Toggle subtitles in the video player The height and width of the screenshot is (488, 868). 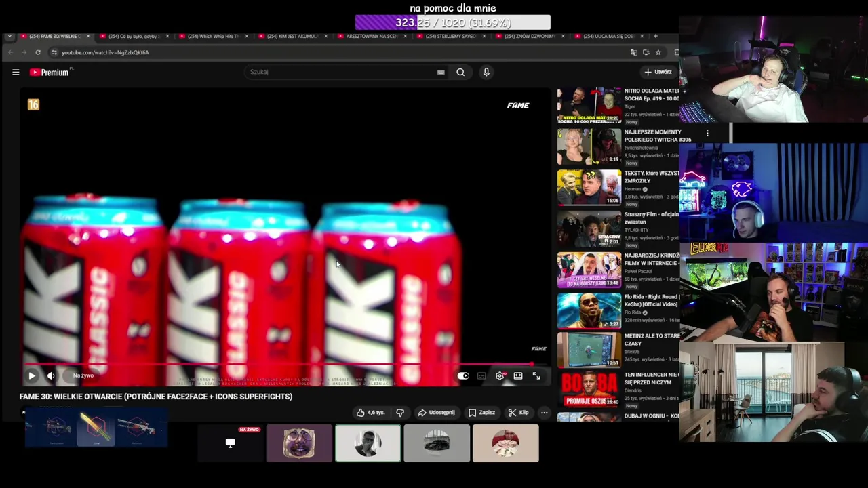[x=481, y=375]
